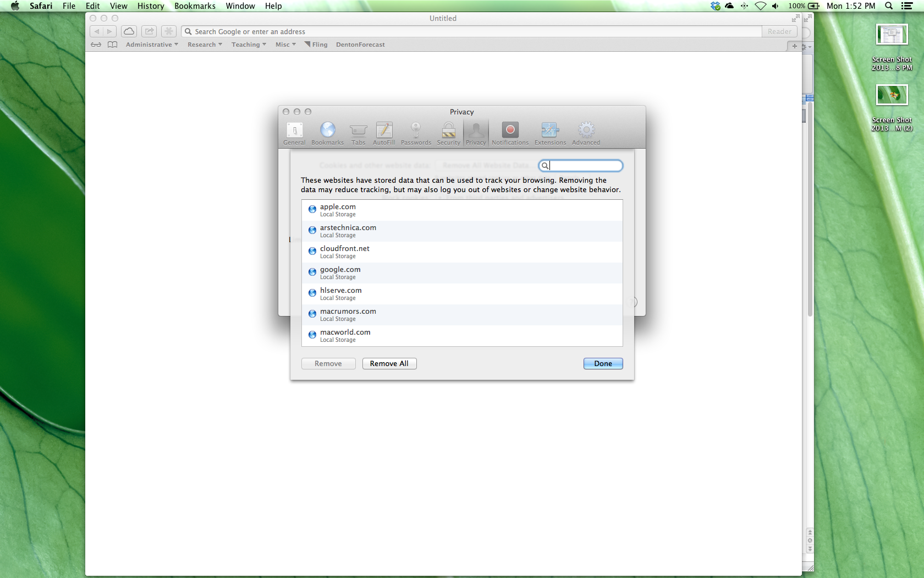Open the AutoFill preferences pane
The image size is (924, 578).
[x=384, y=134]
